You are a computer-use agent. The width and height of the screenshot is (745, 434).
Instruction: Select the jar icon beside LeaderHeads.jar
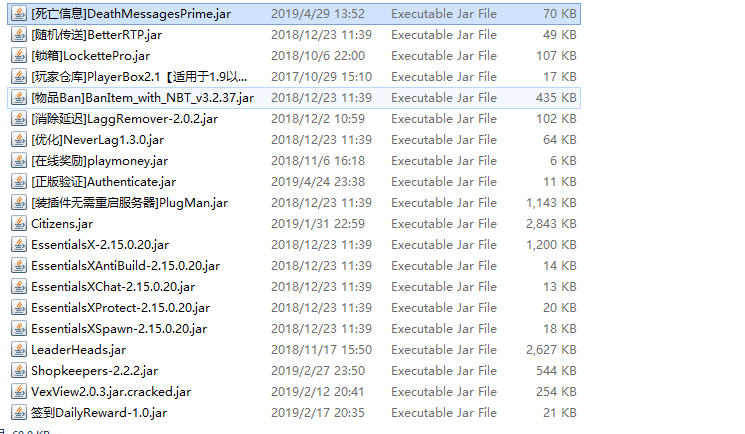click(19, 349)
